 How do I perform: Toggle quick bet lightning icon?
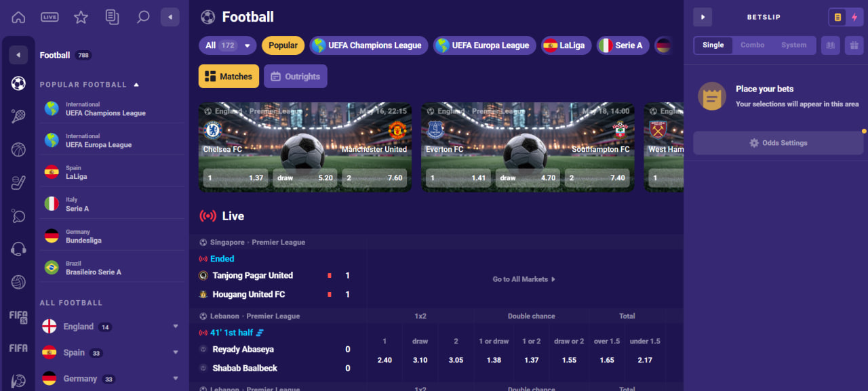[x=854, y=17]
